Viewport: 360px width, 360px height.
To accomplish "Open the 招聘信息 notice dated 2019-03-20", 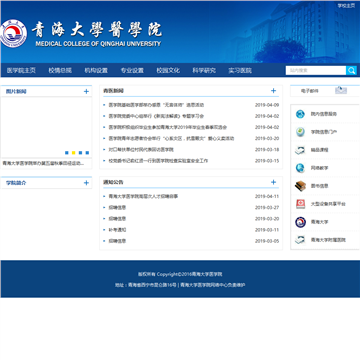I will 117,219.
